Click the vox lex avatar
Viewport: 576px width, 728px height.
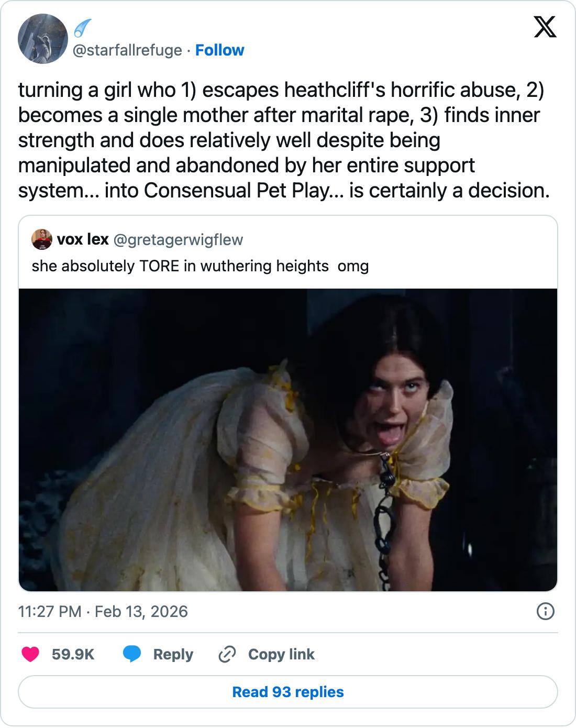pos(42,240)
